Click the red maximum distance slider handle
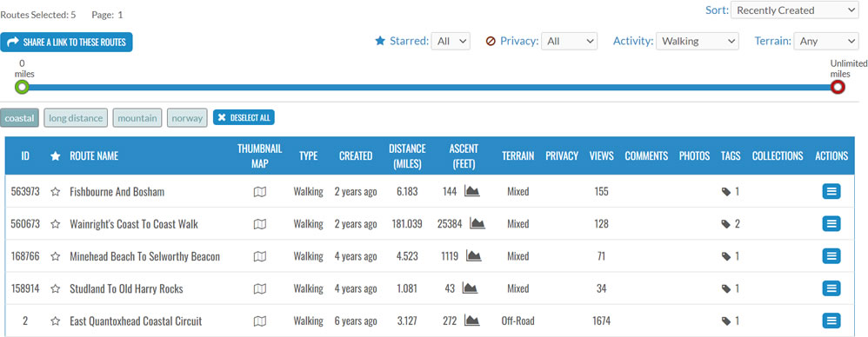This screenshot has width=868, height=337. click(838, 87)
